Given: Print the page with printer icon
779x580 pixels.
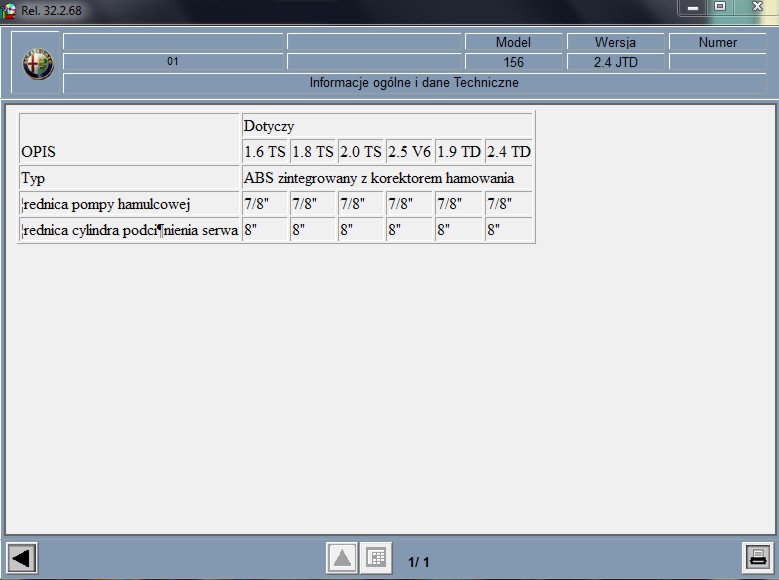Looking at the screenshot, I should tap(758, 558).
